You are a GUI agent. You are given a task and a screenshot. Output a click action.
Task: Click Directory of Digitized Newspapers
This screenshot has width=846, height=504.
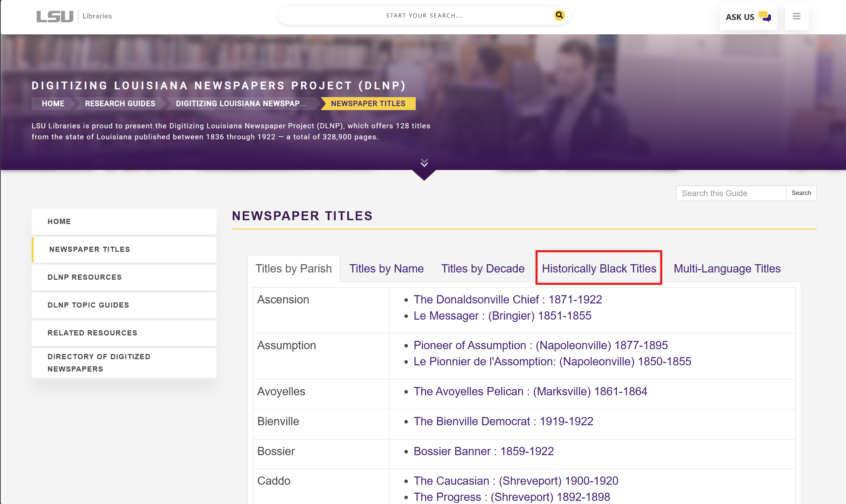point(99,363)
